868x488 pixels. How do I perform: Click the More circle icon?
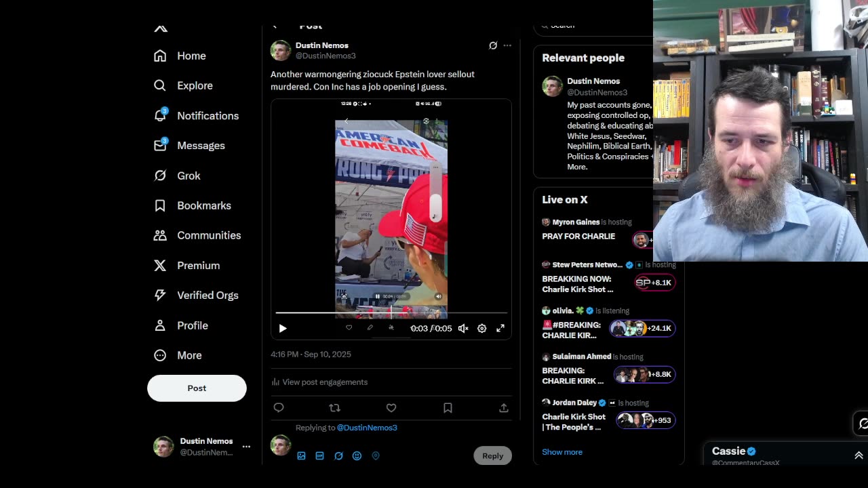pyautogui.click(x=160, y=355)
